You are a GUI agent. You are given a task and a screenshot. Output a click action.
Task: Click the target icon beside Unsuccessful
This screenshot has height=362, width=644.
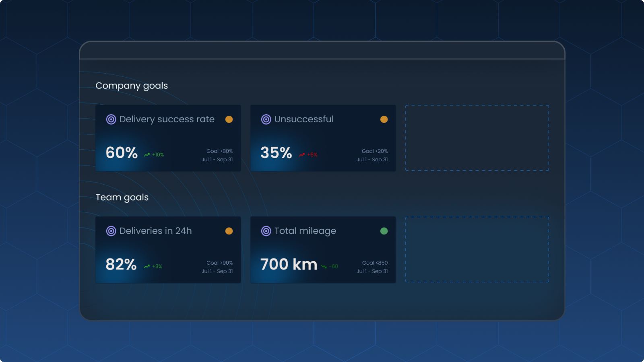click(266, 119)
